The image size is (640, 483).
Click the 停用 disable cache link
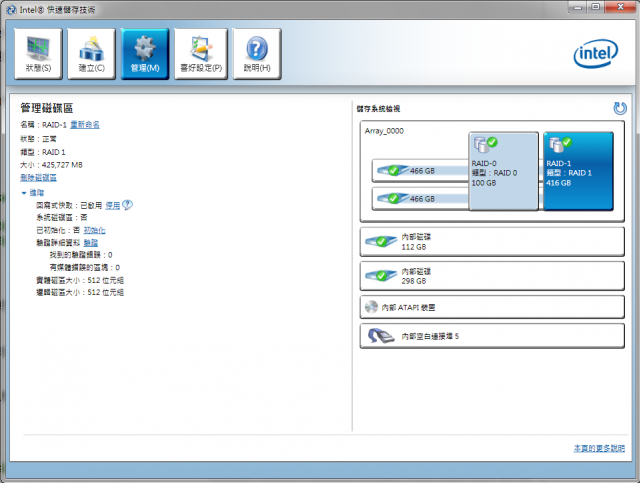(113, 205)
